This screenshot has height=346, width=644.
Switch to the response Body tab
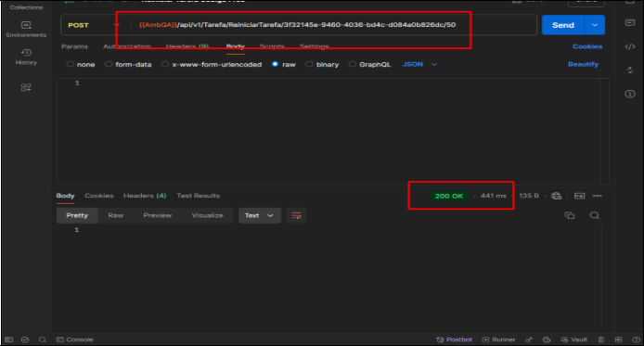[x=65, y=196]
